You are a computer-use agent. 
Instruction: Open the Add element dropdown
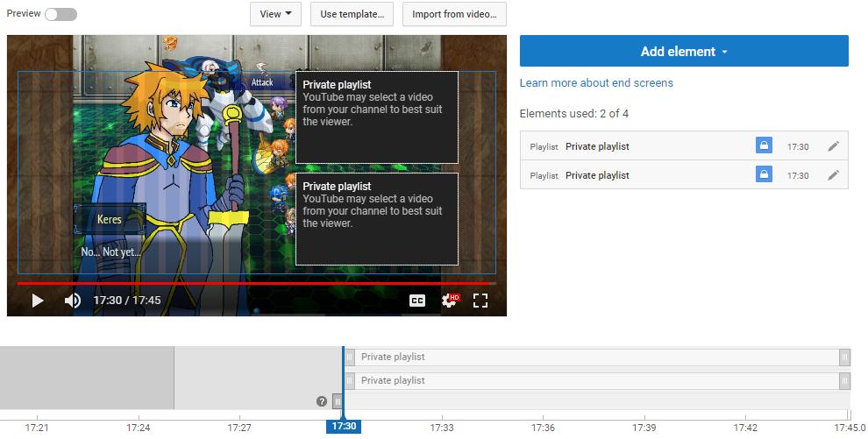click(684, 51)
